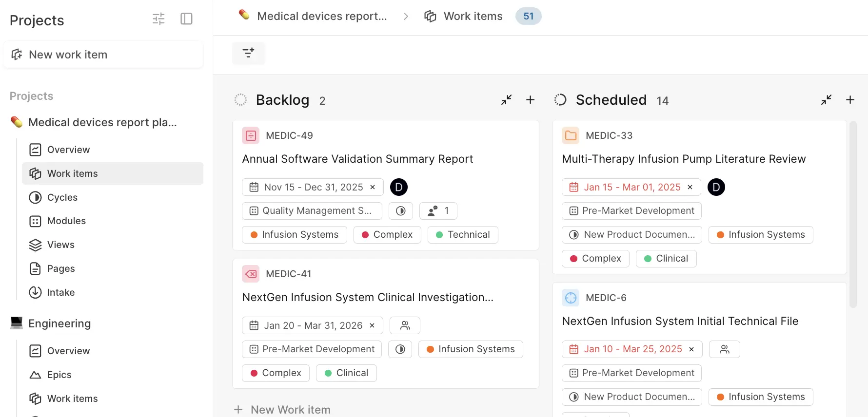Open the assignees icon on MEDIC-41 card
Screen dimensions: 868x417
405,325
